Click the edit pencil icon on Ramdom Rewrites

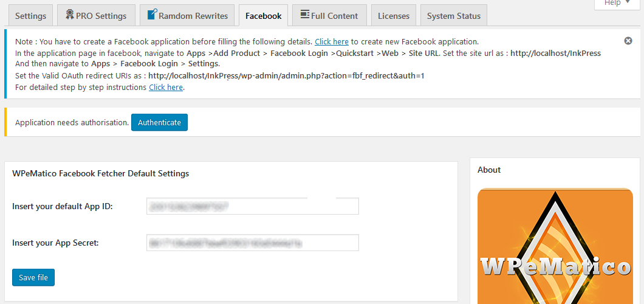coord(152,15)
